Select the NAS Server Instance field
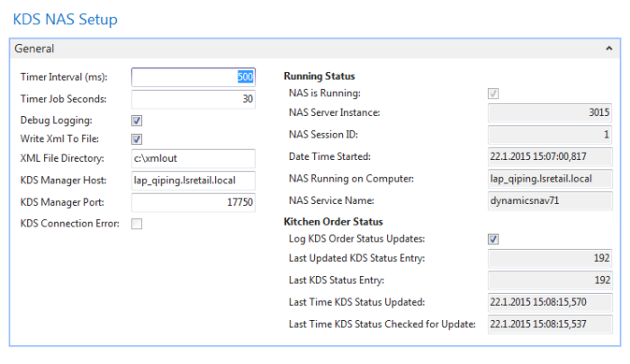 [x=550, y=112]
